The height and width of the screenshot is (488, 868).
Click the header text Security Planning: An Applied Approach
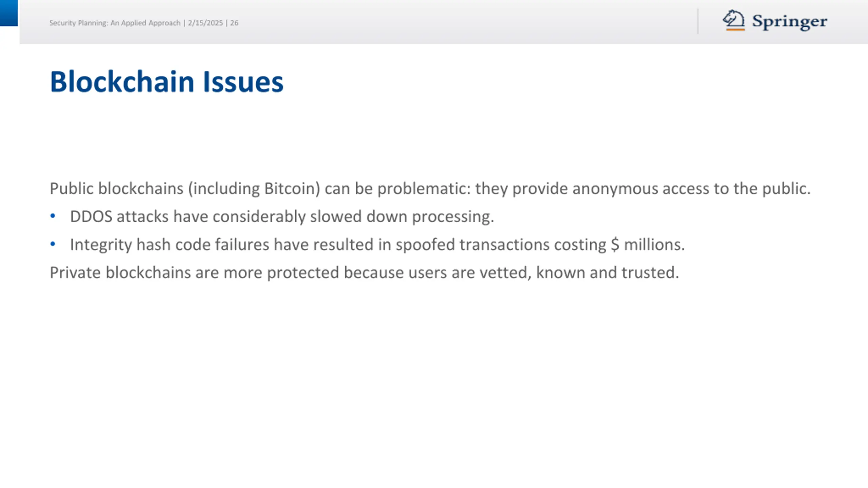coord(115,23)
